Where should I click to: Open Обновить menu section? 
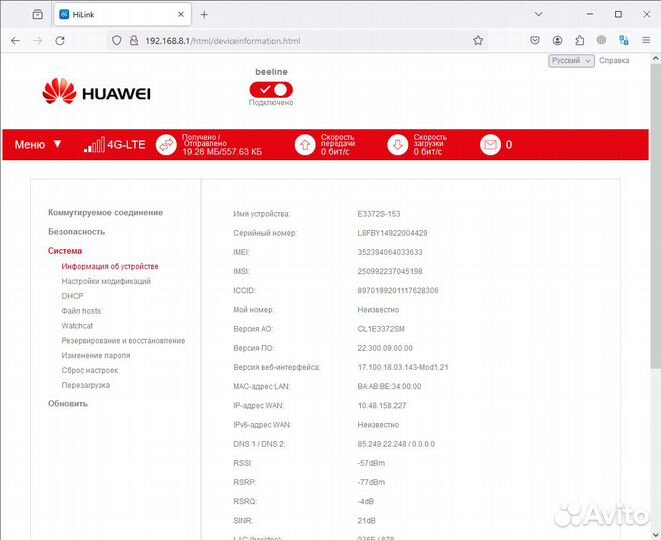click(x=68, y=403)
